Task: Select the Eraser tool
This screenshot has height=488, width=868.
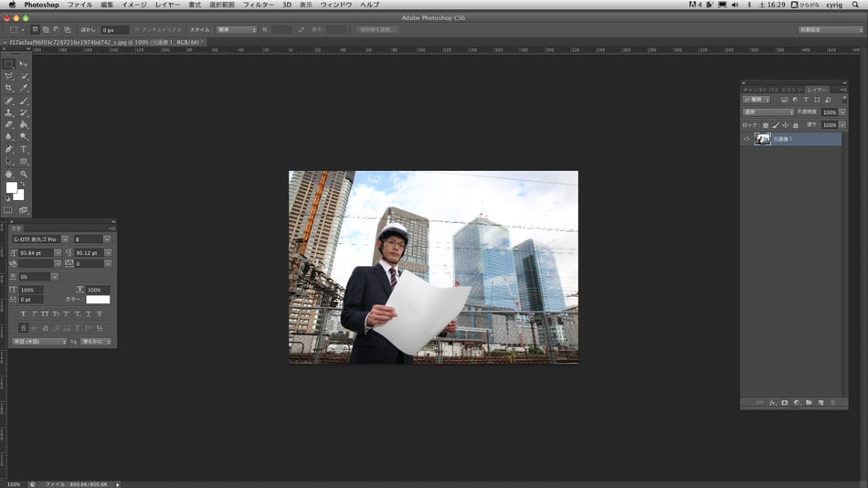Action: (9, 124)
